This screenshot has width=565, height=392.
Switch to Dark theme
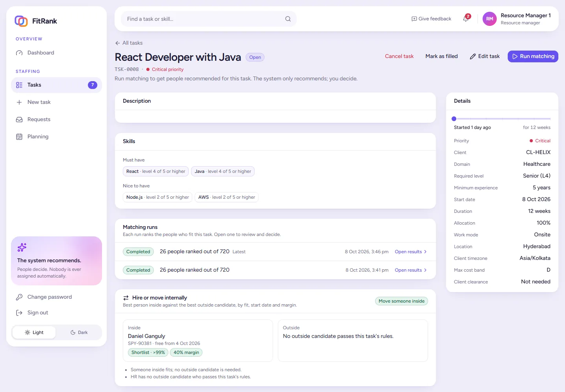(x=79, y=332)
